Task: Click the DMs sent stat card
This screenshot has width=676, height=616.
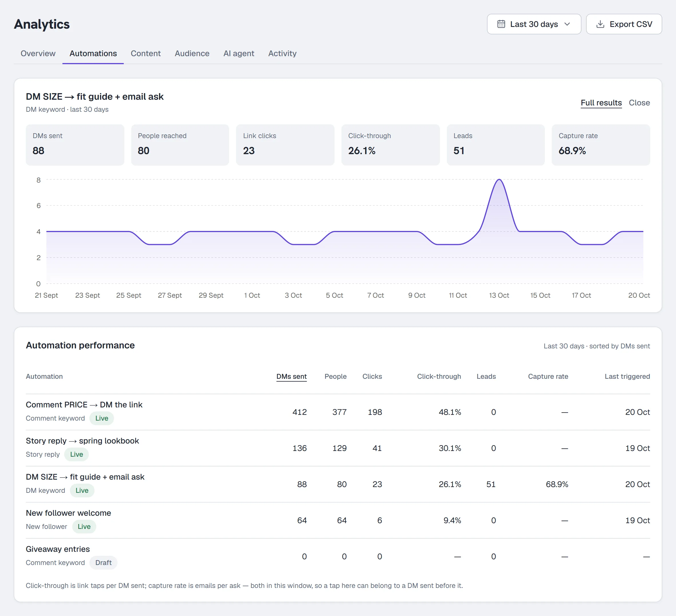Action: pyautogui.click(x=75, y=145)
